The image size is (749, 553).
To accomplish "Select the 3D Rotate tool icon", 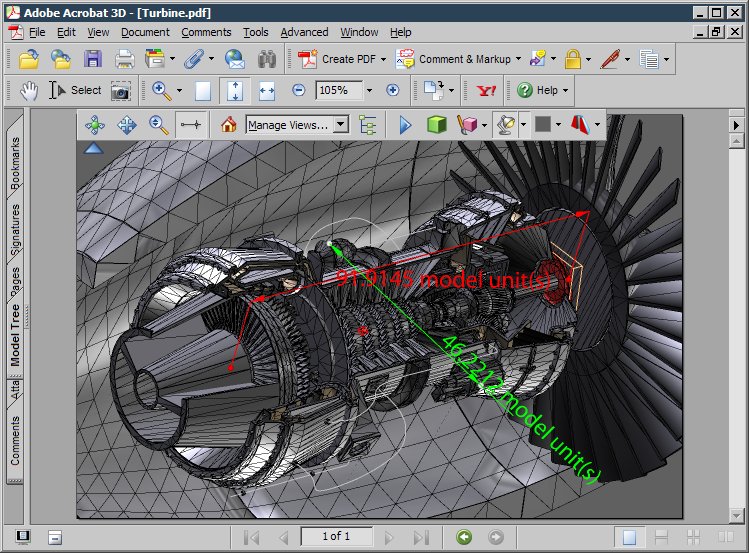I will click(x=95, y=125).
